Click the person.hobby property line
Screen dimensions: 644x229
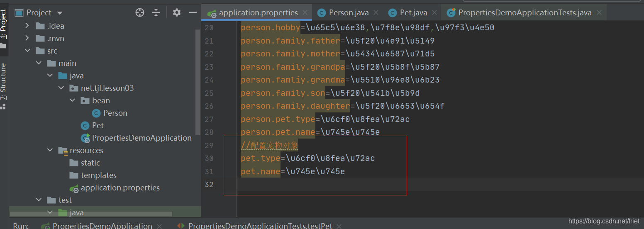[367, 27]
